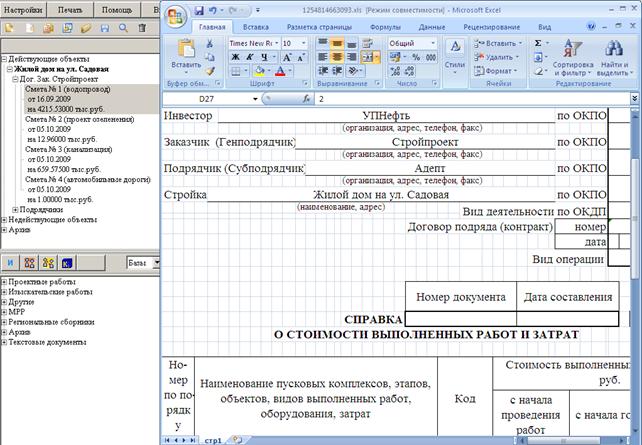Open the number format 'Общий' dropdown
Screen dimensions: 642x445
point(433,43)
